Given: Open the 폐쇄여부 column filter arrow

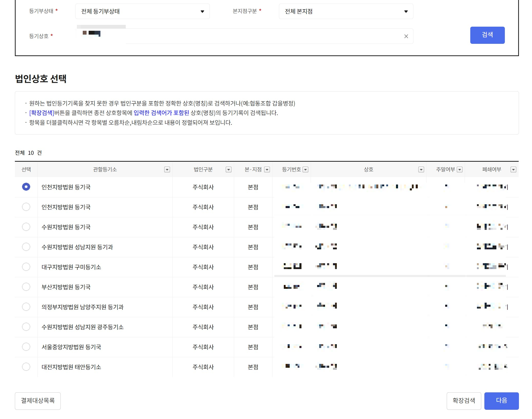Looking at the screenshot, I should (x=513, y=169).
